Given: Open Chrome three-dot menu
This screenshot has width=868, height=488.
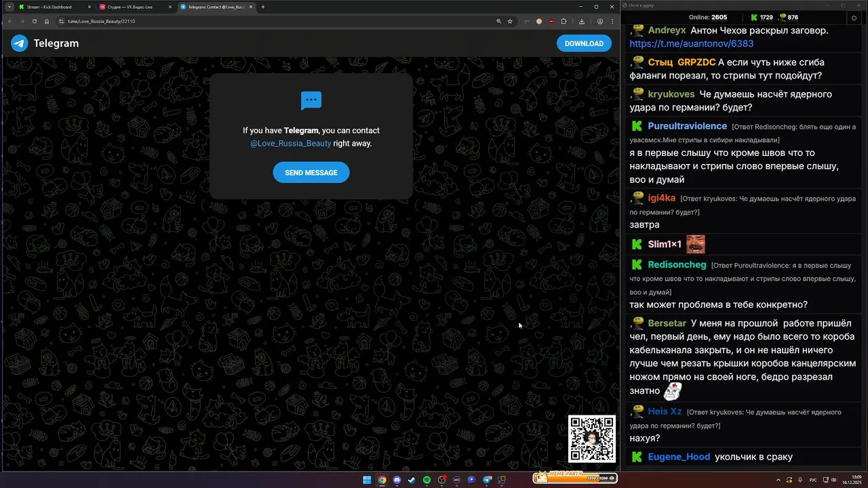Looking at the screenshot, I should pyautogui.click(x=612, y=21).
